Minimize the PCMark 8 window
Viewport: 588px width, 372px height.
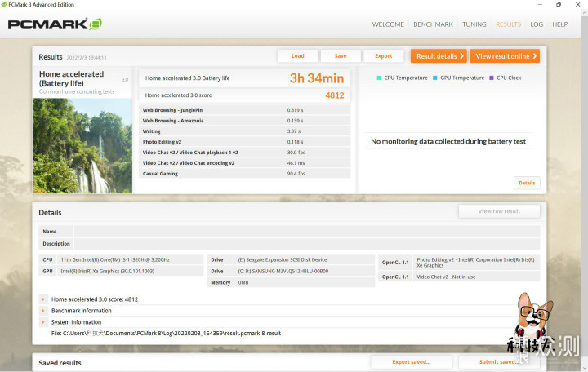pyautogui.click(x=540, y=5)
